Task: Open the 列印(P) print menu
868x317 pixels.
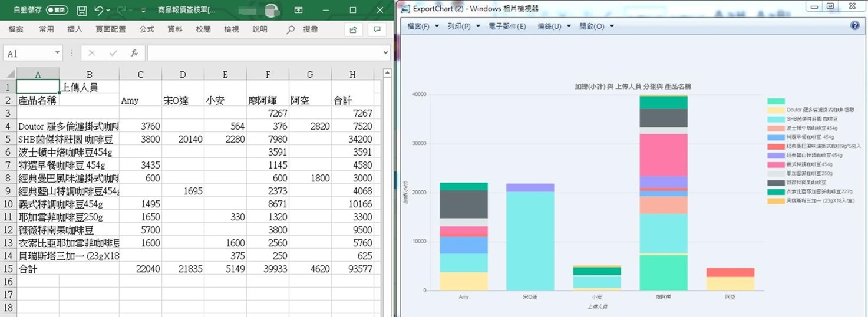Action: (x=463, y=27)
